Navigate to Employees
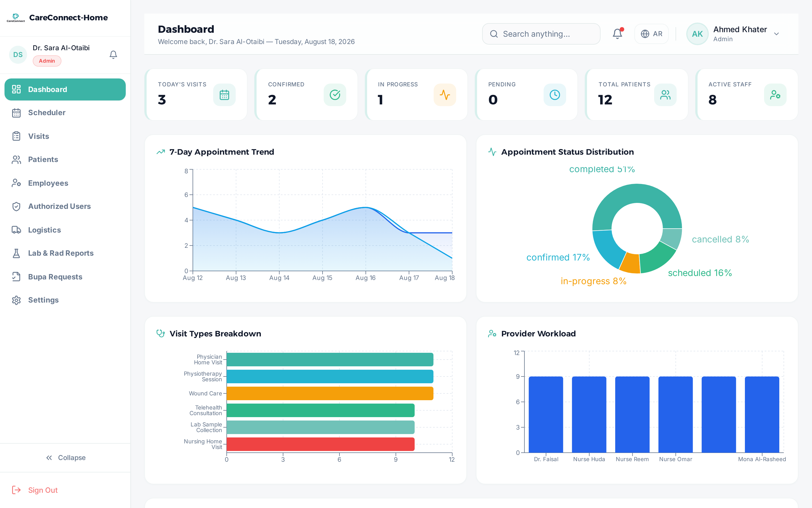 tap(65, 183)
